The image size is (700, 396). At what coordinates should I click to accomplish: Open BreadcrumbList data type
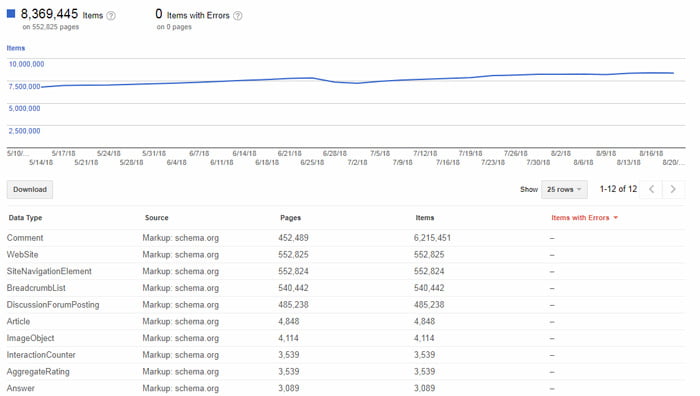[x=36, y=288]
